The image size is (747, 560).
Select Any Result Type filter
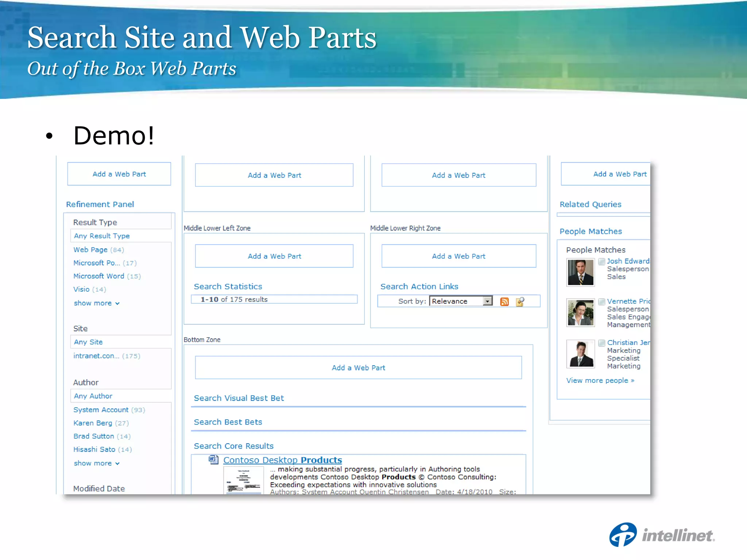102,236
